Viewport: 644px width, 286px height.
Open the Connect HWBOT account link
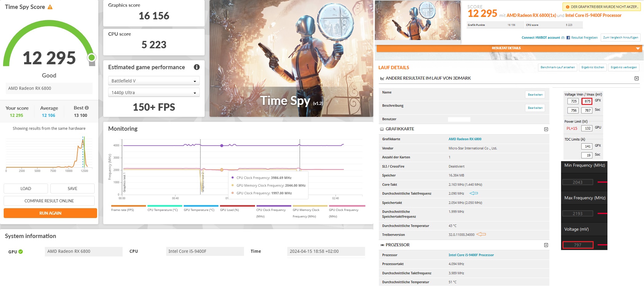pos(541,38)
